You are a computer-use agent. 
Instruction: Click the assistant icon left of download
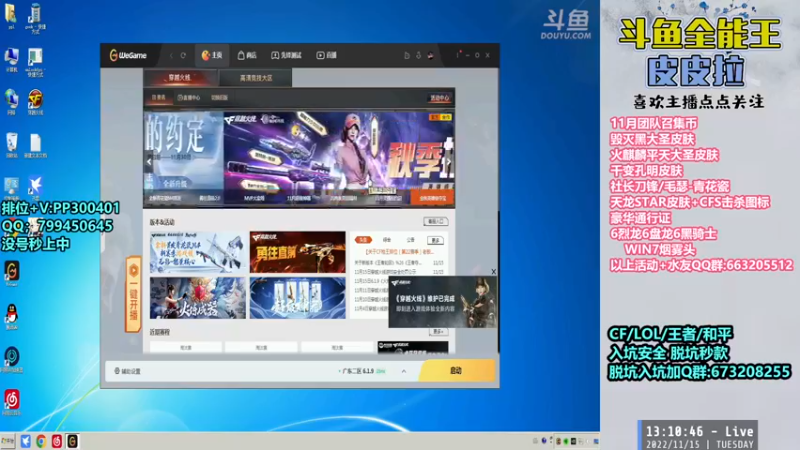(x=407, y=55)
